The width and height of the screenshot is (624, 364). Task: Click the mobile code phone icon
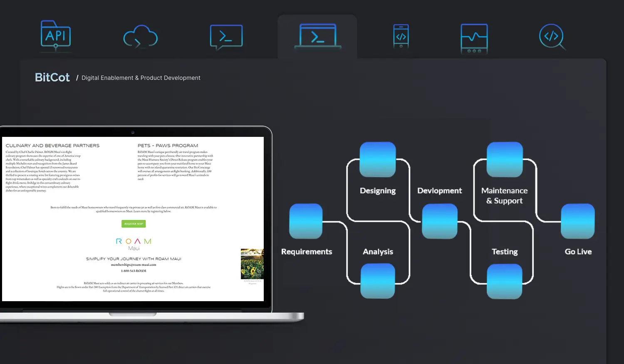(x=401, y=37)
